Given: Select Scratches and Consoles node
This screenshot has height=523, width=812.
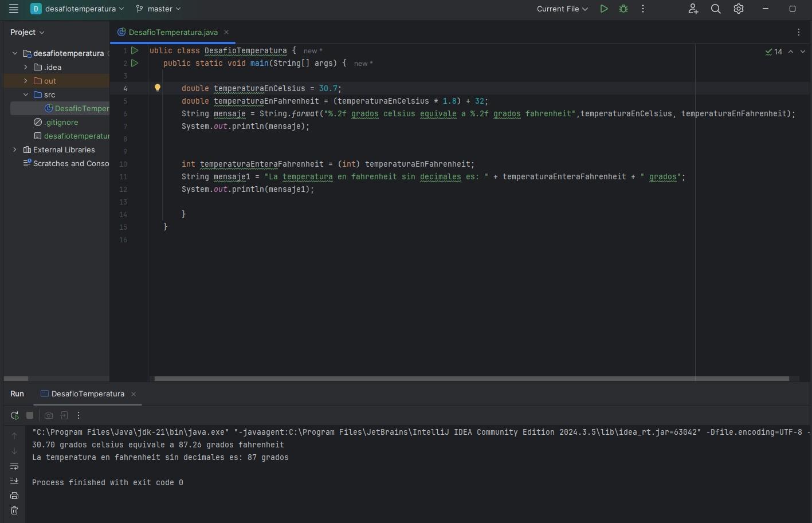Looking at the screenshot, I should pyautogui.click(x=66, y=163).
